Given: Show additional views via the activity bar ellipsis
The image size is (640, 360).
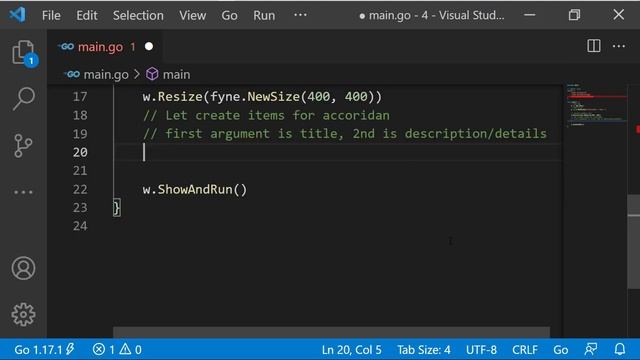Looking at the screenshot, I should [23, 192].
